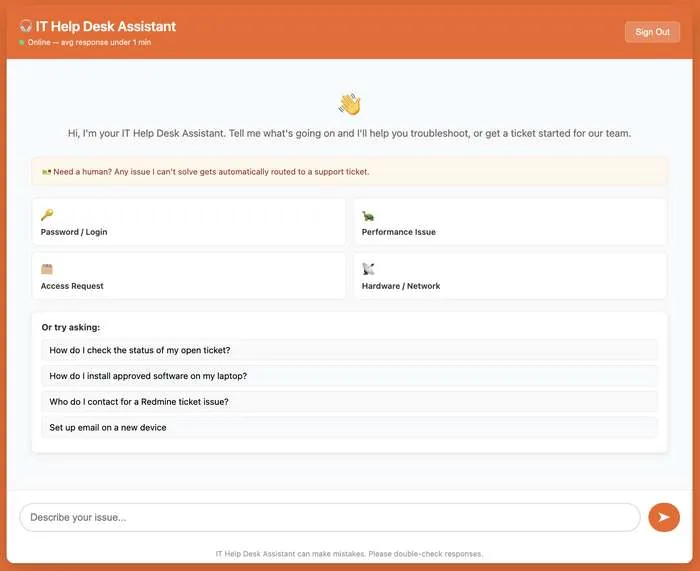The width and height of the screenshot is (700, 571).
Task: Sign out of the help desk
Action: click(652, 32)
